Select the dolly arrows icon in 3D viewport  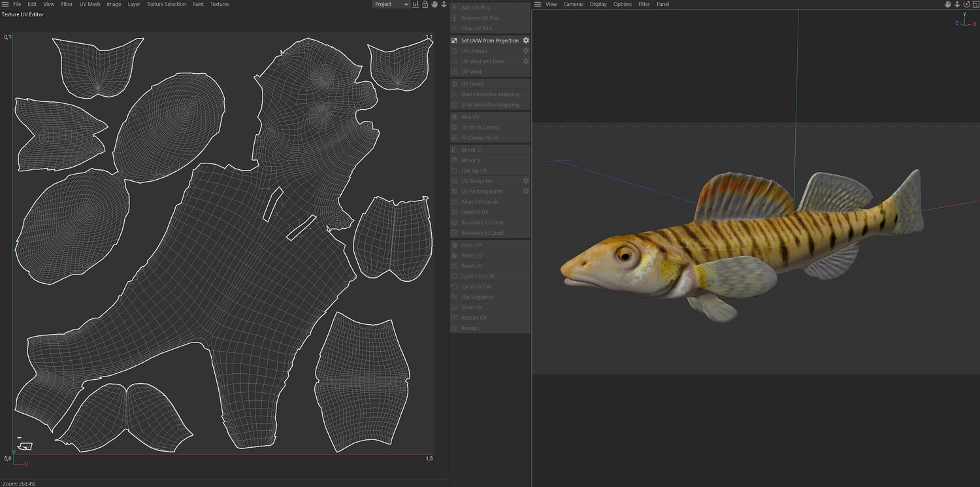(957, 4)
